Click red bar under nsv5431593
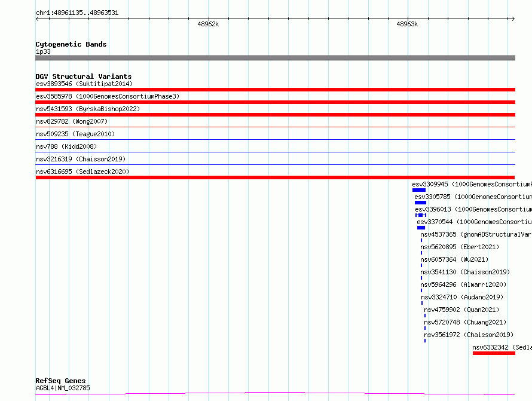This screenshot has height=401, width=532. coord(275,115)
